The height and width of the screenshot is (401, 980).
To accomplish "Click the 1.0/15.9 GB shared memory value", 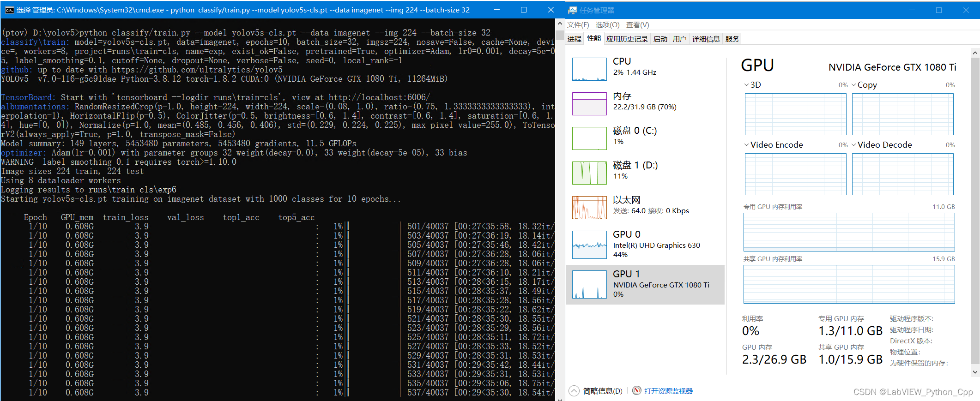I will (850, 359).
